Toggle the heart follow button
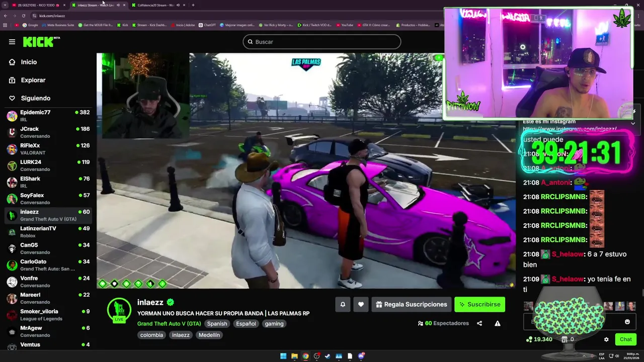The image size is (644, 362). (361, 304)
